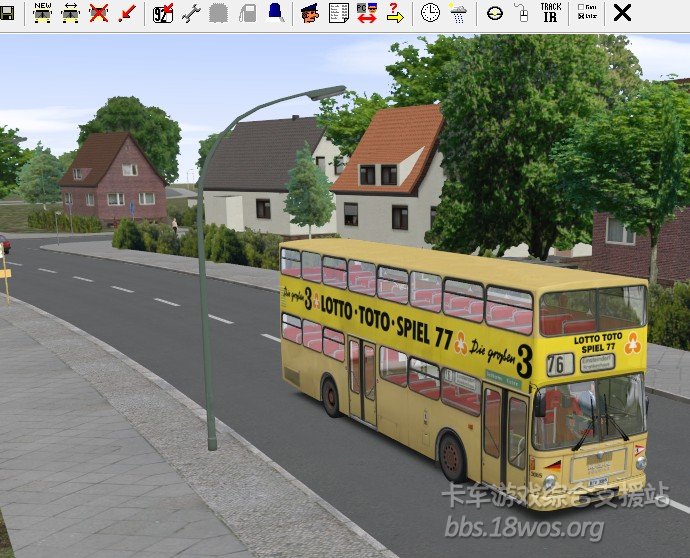The width and height of the screenshot is (690, 558).
Task: Click the bus middle door
Action: (x=363, y=382)
